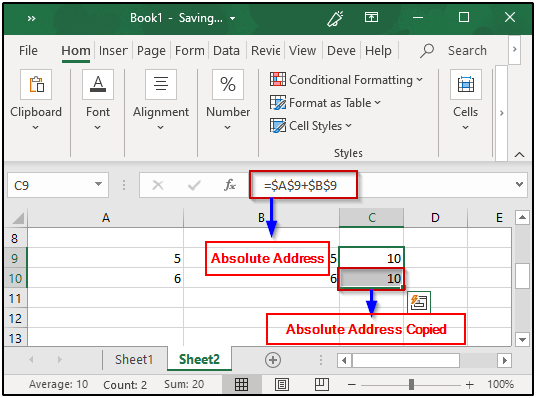
Task: Click cell A9 containing 5
Action: (106, 258)
